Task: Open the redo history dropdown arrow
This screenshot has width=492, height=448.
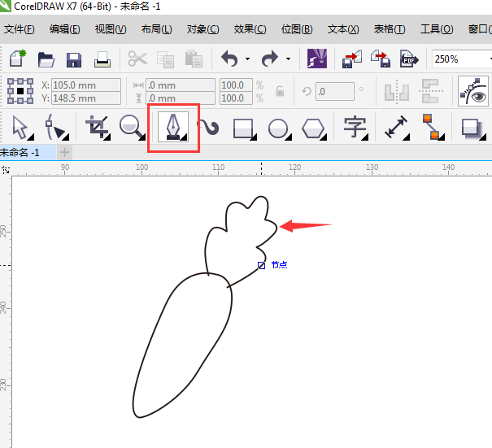Action: tap(288, 59)
